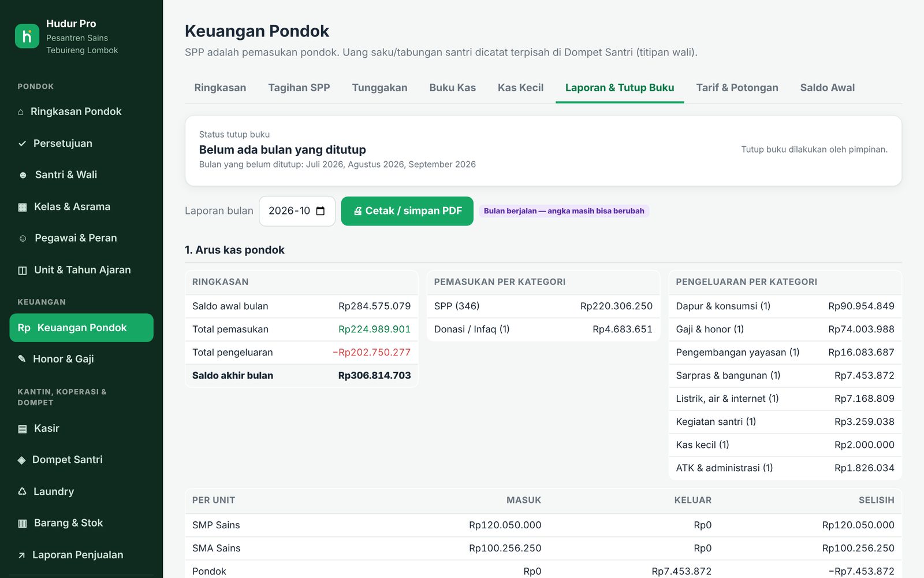Viewport: 924px width, 578px height.
Task: Open the Saldo Awal tab
Action: 827,88
